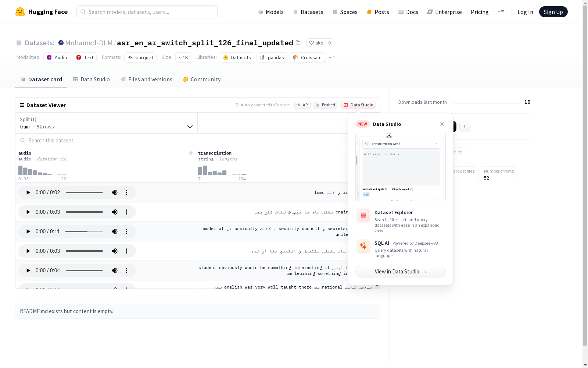Open more options for 0:02 audio

[x=126, y=192]
